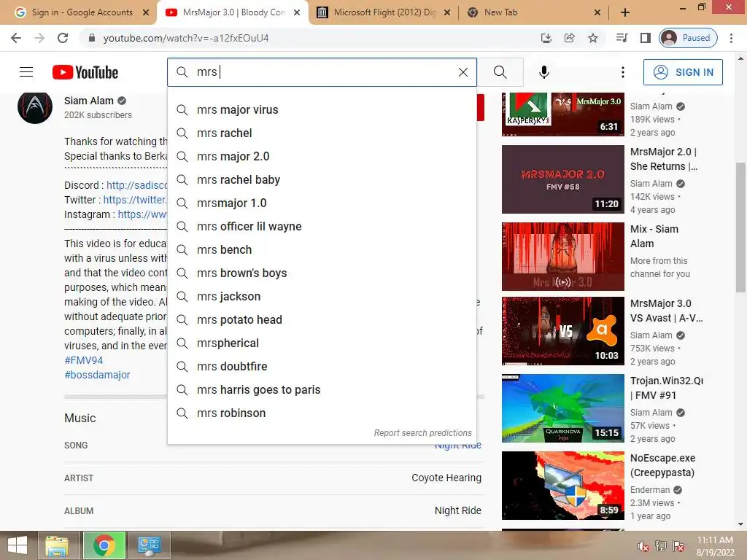Go forward using the browser forward arrow
The height and width of the screenshot is (560, 747).
click(39, 38)
